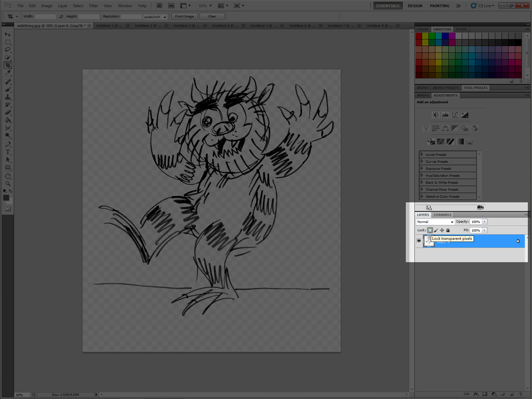This screenshot has width=532, height=399.
Task: Add a Levels adjustment
Action: [x=446, y=115]
